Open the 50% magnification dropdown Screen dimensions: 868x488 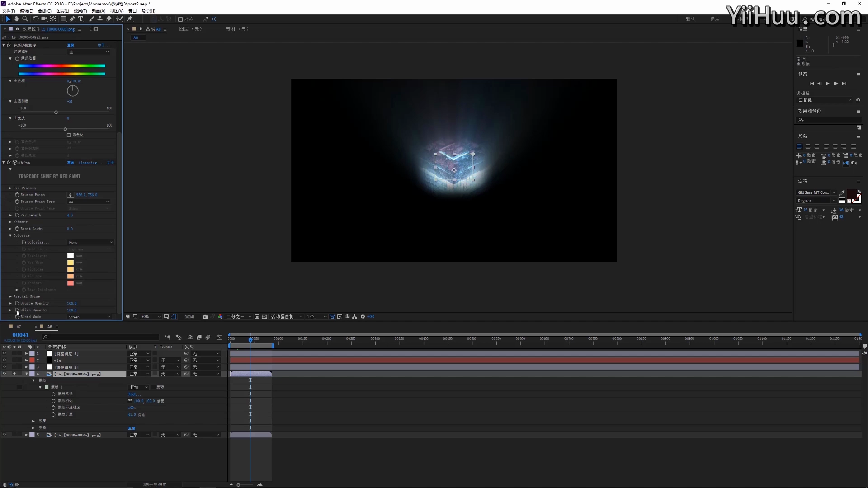point(150,317)
